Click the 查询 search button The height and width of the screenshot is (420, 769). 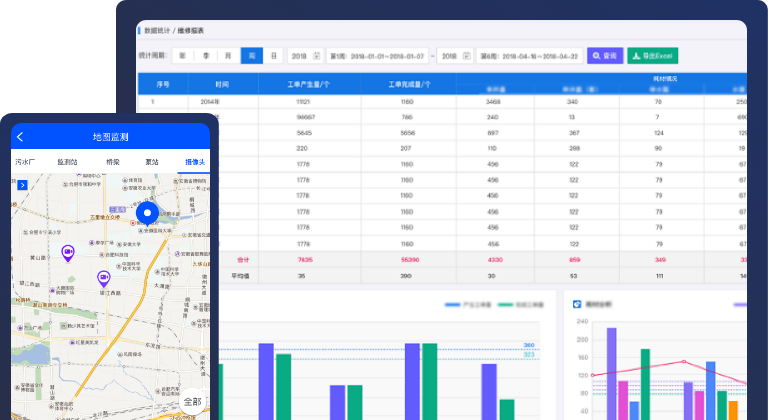coord(604,56)
